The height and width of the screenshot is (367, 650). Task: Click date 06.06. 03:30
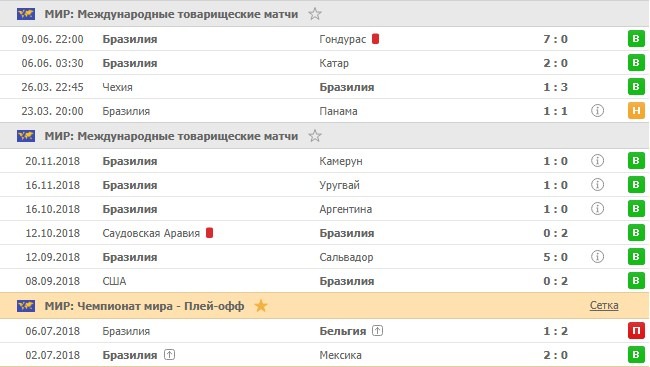click(52, 63)
